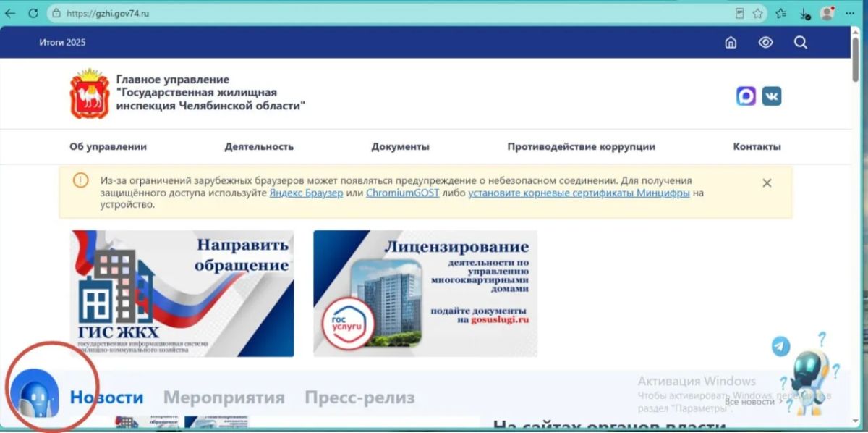Follow the ChromiumGOST link
The image size is (868, 433).
click(x=402, y=193)
